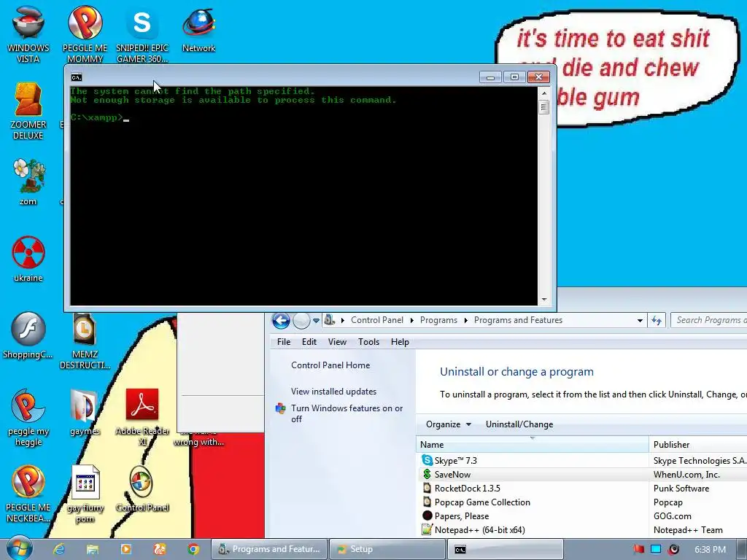747x560 pixels.
Task: Expand the address bar history dropdown
Action: point(640,321)
